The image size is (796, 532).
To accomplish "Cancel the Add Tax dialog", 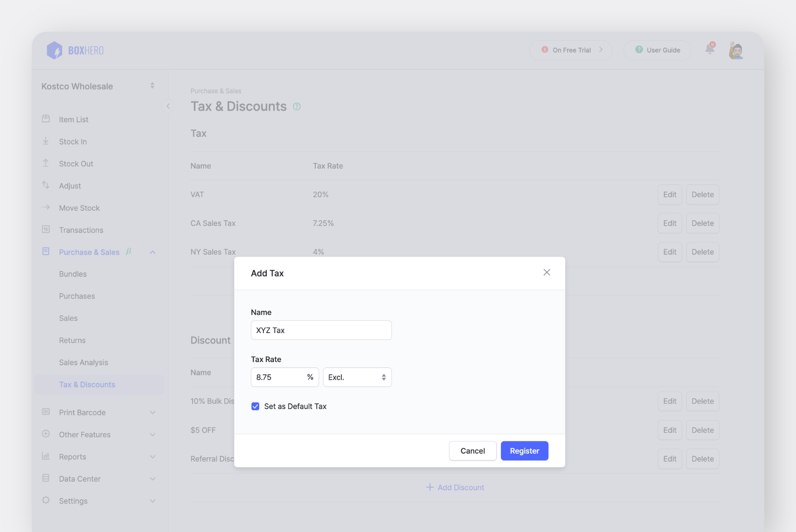I will pyautogui.click(x=472, y=450).
